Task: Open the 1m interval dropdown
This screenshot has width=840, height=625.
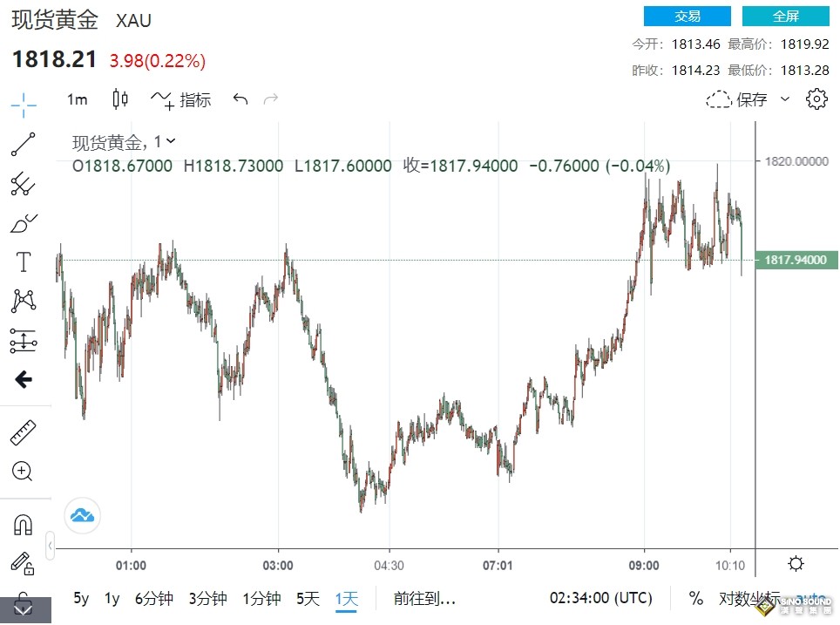Action: 78,99
